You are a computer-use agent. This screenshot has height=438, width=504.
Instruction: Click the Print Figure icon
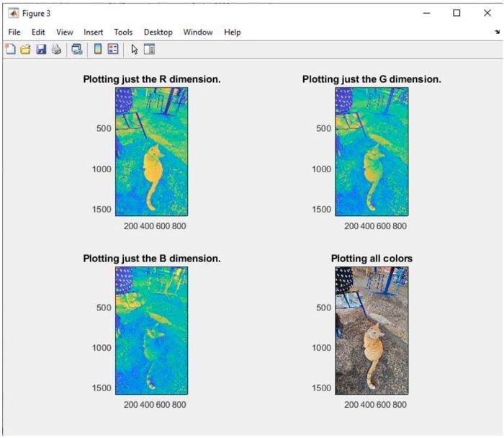coord(55,50)
